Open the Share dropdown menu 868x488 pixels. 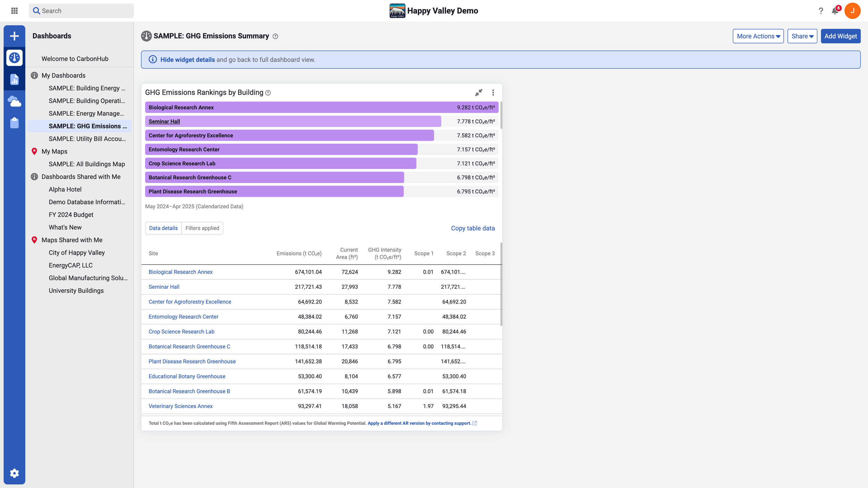click(802, 36)
